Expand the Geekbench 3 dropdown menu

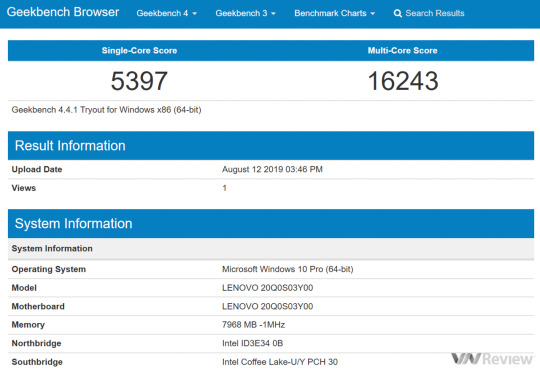pyautogui.click(x=246, y=13)
